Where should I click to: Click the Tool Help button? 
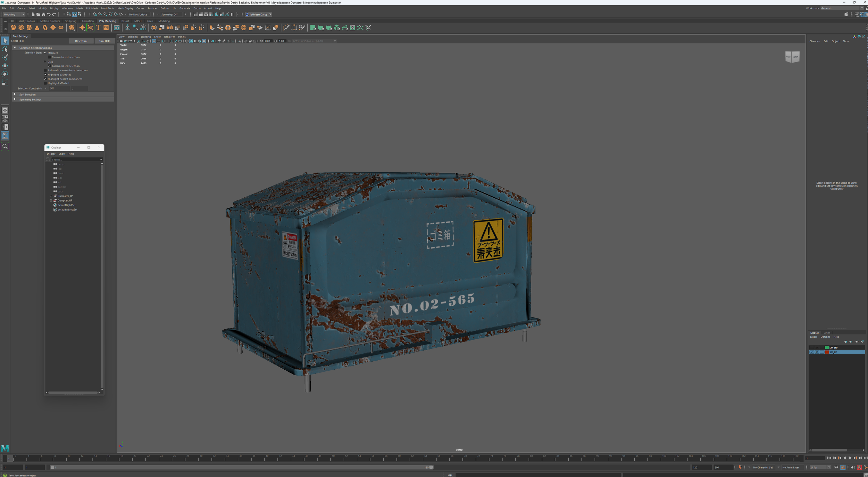pyautogui.click(x=105, y=41)
